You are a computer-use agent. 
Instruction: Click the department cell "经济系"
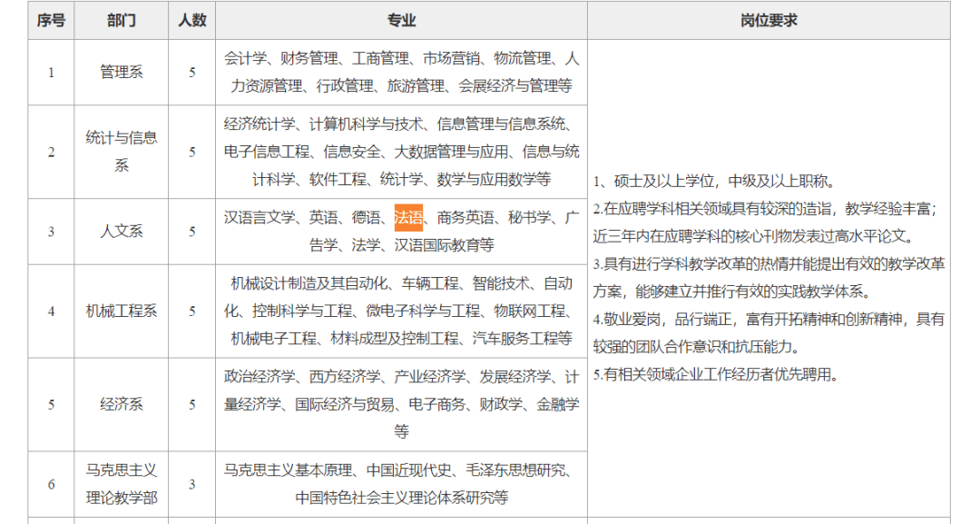(x=122, y=404)
